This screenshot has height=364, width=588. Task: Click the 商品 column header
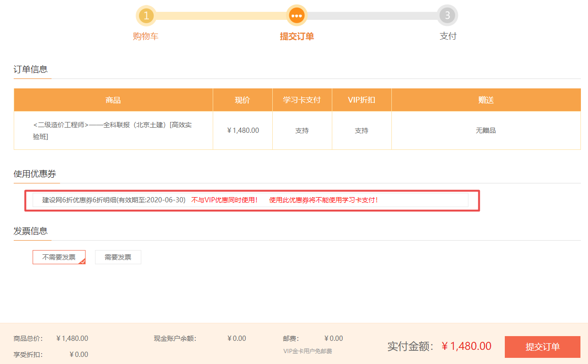(113, 99)
